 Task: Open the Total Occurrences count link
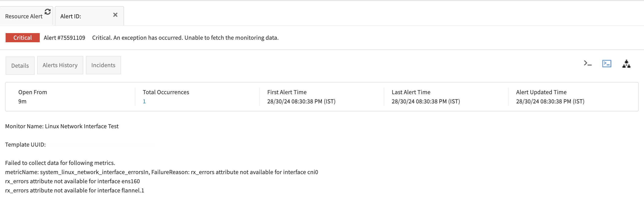click(144, 101)
